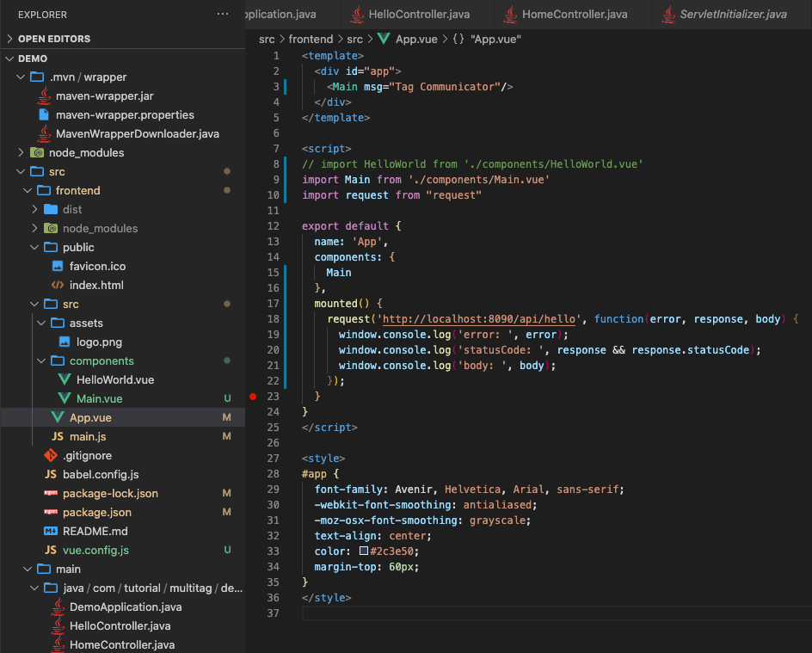Viewport: 812px width, 653px height.
Task: Collapse the components folder
Action: pos(41,361)
